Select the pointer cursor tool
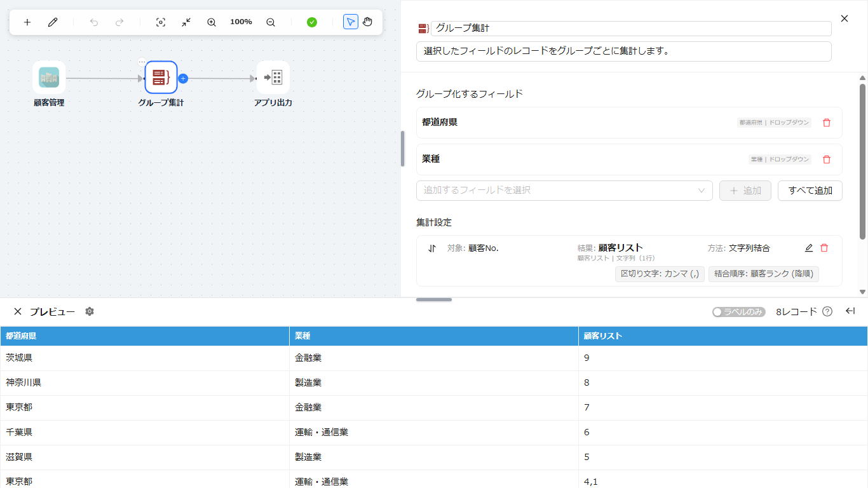Screen dimensions: 868x488 (x=351, y=22)
